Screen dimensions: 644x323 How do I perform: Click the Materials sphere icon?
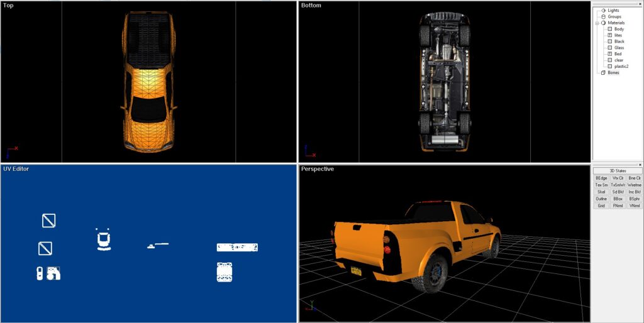[603, 23]
